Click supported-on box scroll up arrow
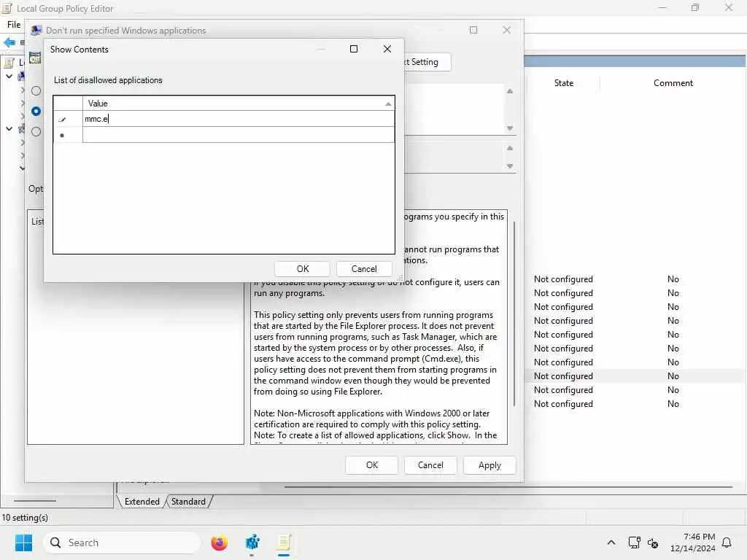 [x=510, y=148]
